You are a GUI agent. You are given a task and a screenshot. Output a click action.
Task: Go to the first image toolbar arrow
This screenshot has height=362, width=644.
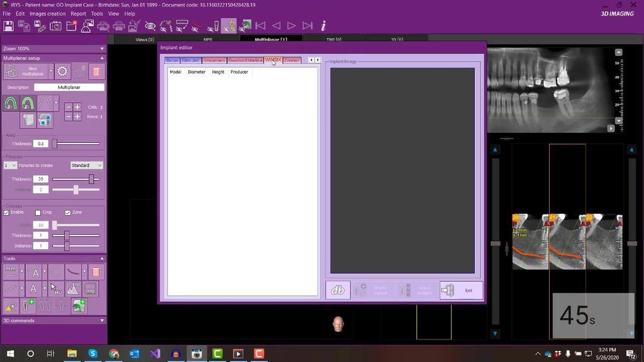tap(260, 26)
